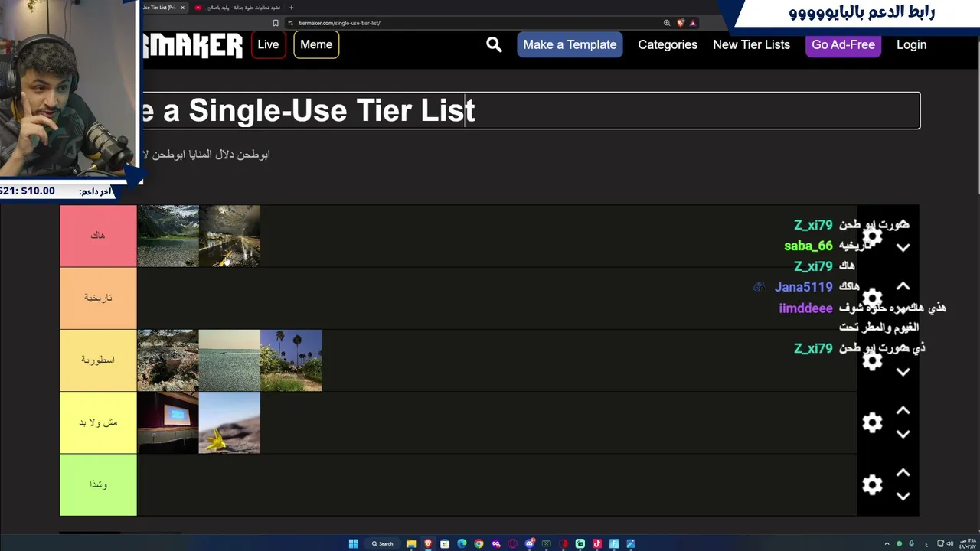Open TikTok from the taskbar
980x551 pixels.
(x=596, y=543)
